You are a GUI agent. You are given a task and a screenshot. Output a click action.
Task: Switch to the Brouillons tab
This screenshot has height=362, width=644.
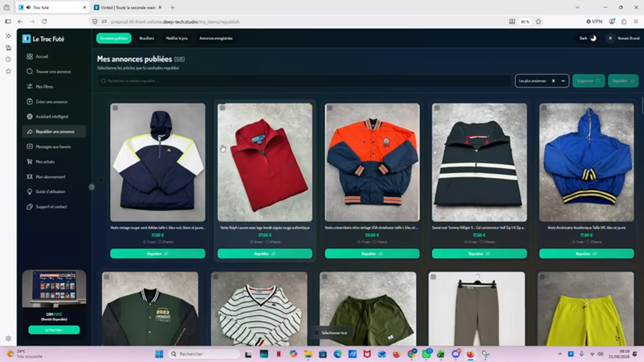click(147, 38)
